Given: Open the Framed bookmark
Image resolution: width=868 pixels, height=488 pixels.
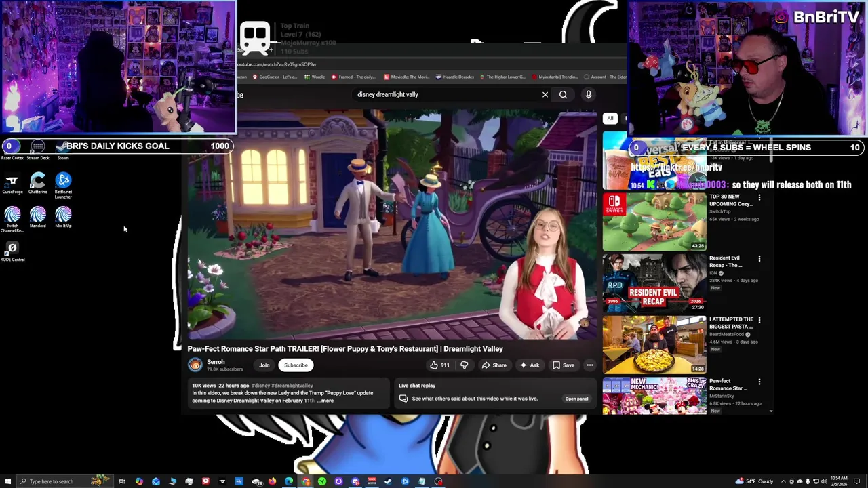Looking at the screenshot, I should click(353, 77).
